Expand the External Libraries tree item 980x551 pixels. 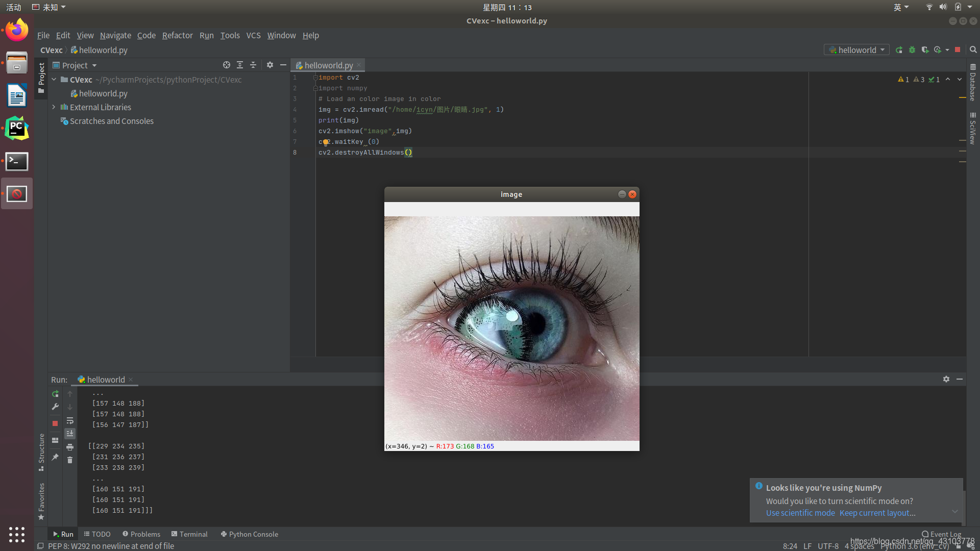(x=54, y=107)
